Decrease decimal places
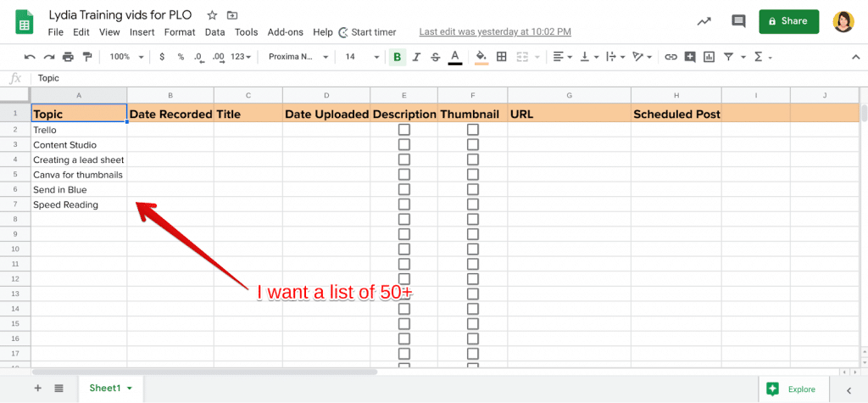This screenshot has width=868, height=403. tap(199, 57)
